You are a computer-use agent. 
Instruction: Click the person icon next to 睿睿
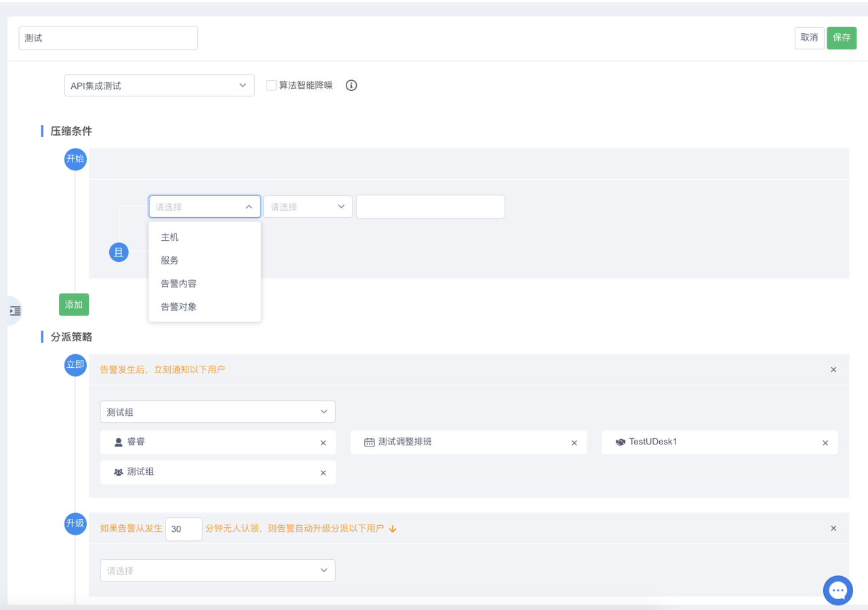119,442
